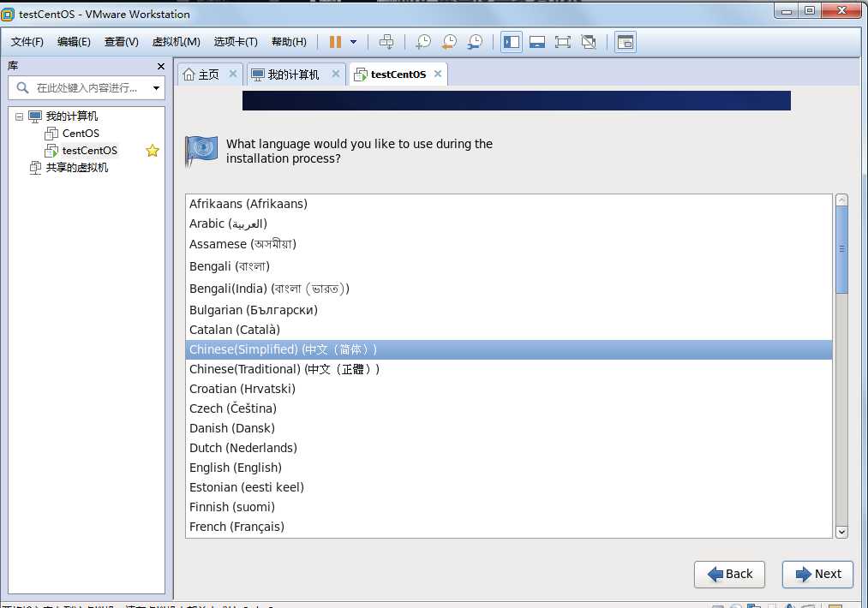Open the 帮助(H) menu
Screen dimensions: 868x608
[289, 42]
